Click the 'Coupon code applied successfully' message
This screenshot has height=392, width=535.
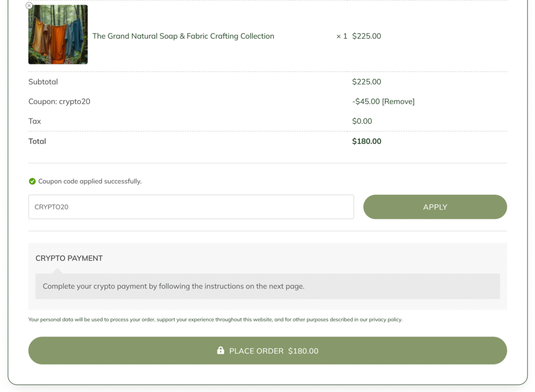tap(90, 181)
